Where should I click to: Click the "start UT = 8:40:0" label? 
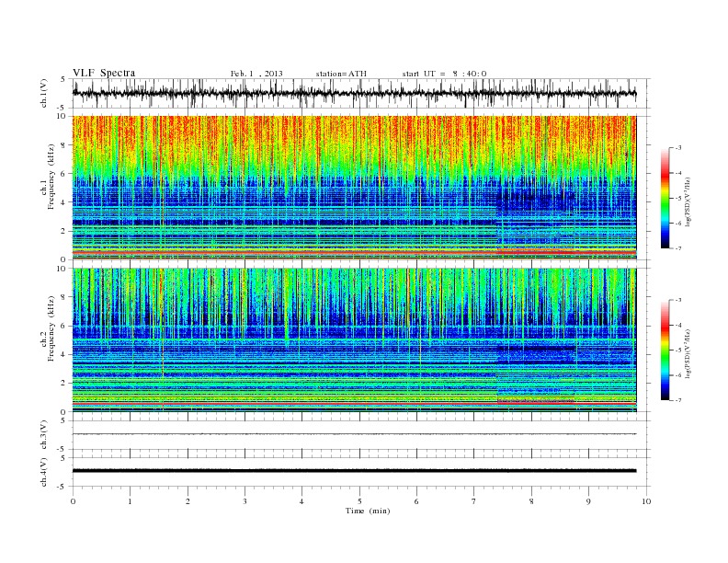(444, 74)
